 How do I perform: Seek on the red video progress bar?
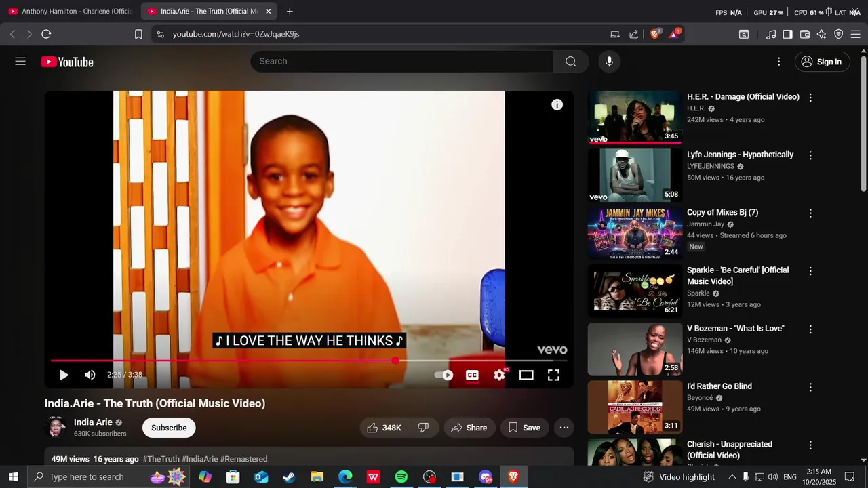click(309, 361)
